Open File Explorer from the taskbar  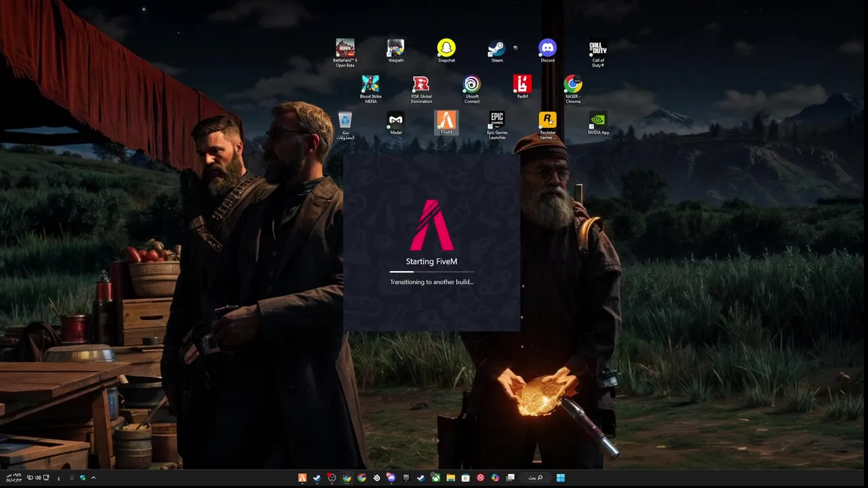point(451,478)
